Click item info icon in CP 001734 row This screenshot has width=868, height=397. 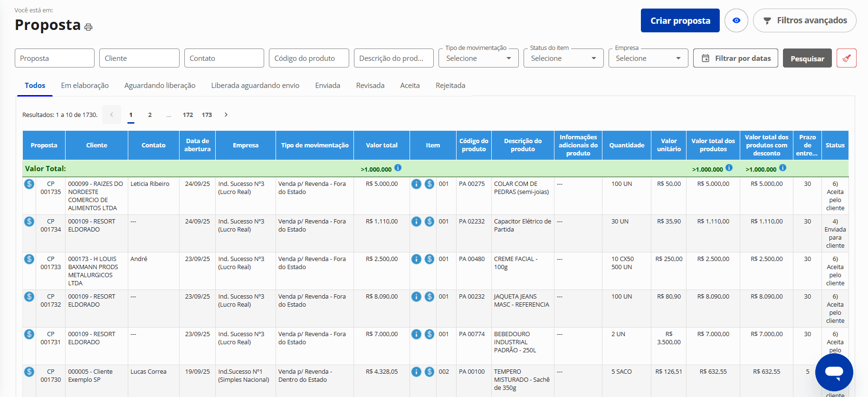(416, 222)
